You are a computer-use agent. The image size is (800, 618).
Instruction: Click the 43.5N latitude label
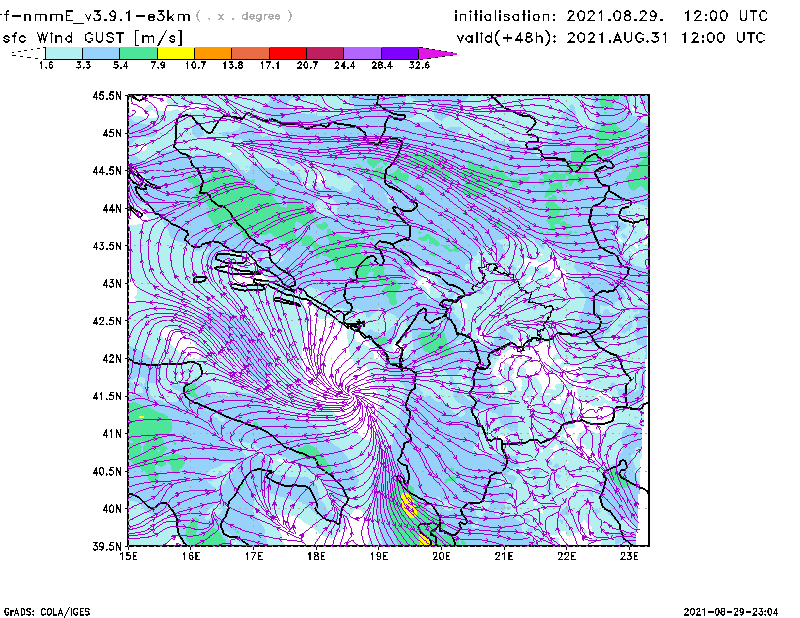[x=107, y=246]
